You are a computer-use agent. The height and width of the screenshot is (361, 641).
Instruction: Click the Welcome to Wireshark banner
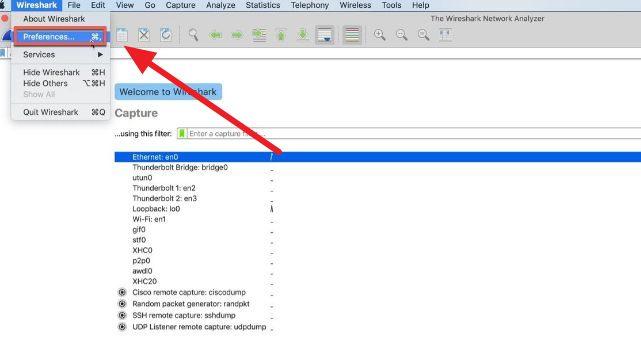[168, 92]
